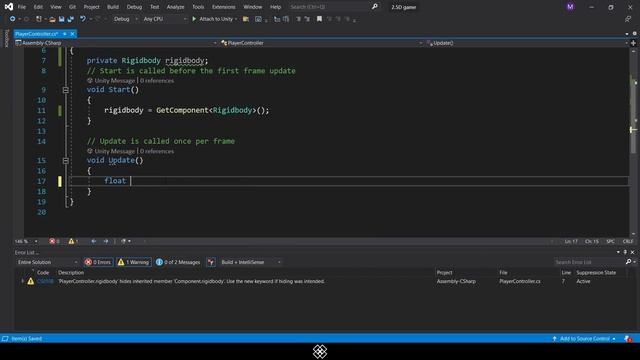Auto-hide the Error List panel pin
The width and height of the screenshot is (640, 360).
(625, 252)
